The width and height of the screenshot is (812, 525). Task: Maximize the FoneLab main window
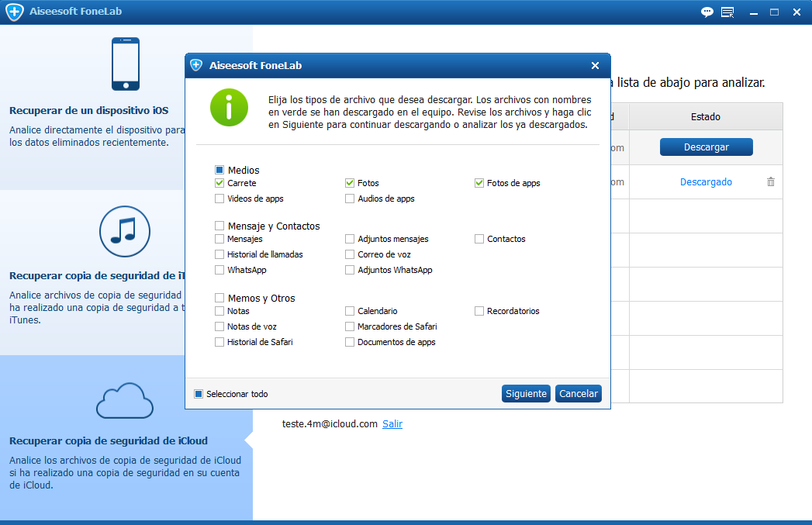[774, 12]
